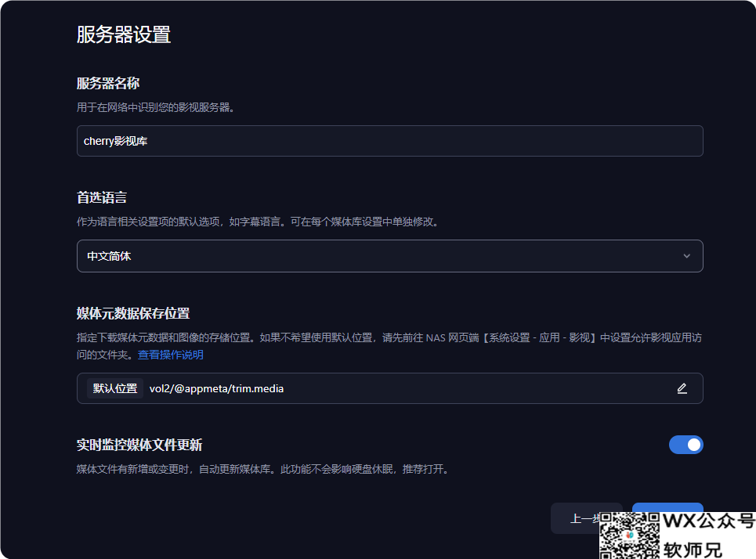This screenshot has height=559, width=756.
Task: Click the 默认位置 tag
Action: click(x=114, y=388)
